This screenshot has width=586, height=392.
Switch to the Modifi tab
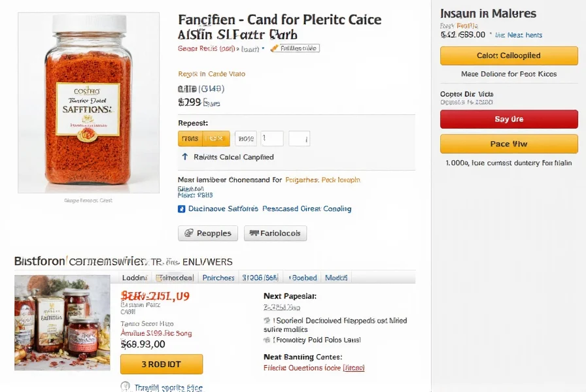pyautogui.click(x=336, y=278)
